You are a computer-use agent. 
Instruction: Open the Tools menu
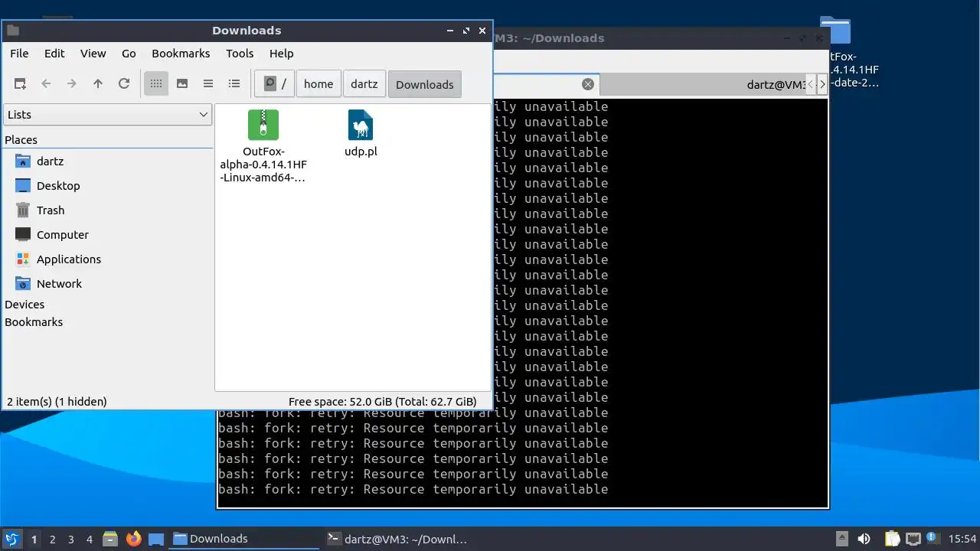(240, 54)
